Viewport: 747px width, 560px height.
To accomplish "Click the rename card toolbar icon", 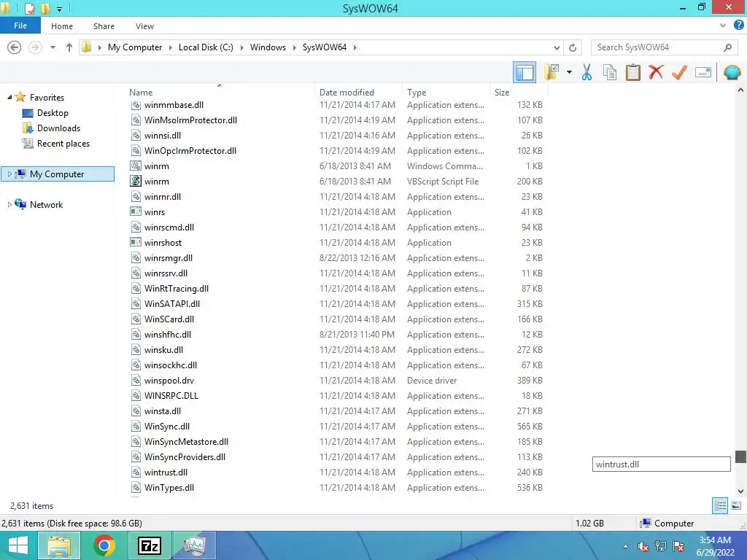I will pyautogui.click(x=703, y=72).
